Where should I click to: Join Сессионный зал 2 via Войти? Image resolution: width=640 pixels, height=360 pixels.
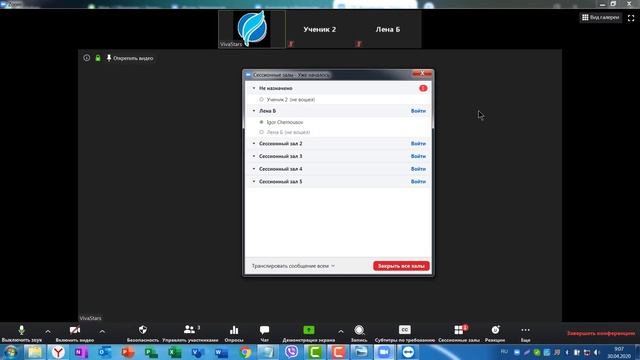click(x=418, y=144)
